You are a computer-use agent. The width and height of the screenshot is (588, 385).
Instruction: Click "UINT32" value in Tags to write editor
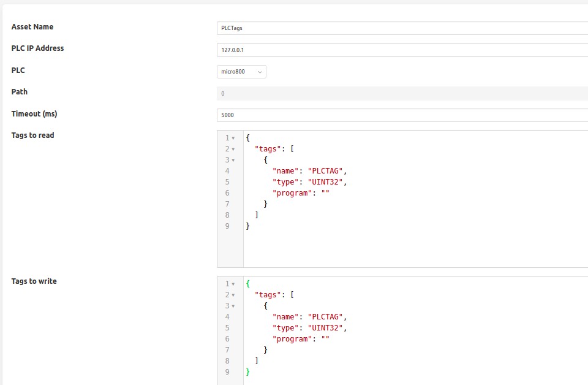327,328
